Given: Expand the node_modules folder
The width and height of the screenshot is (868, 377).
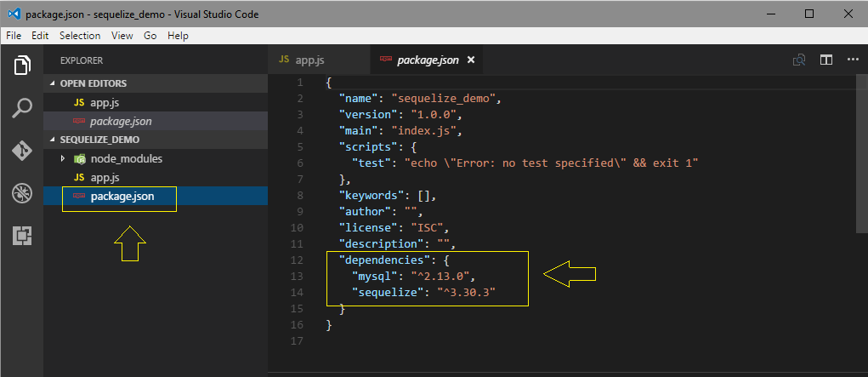Looking at the screenshot, I should pos(64,158).
